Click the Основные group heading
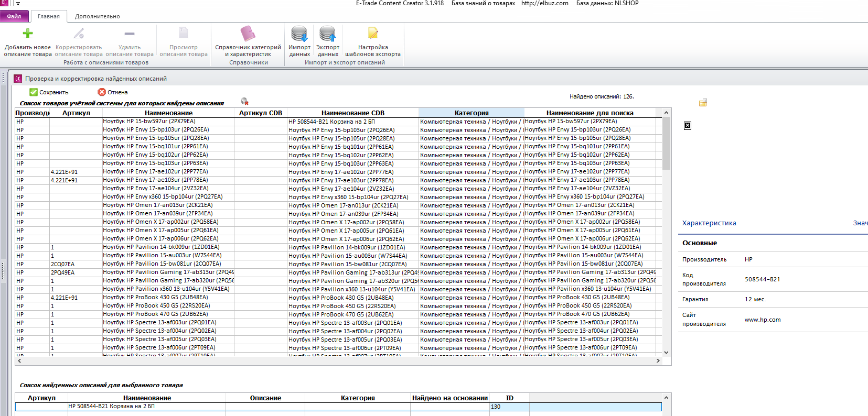868x416 pixels. [x=700, y=243]
